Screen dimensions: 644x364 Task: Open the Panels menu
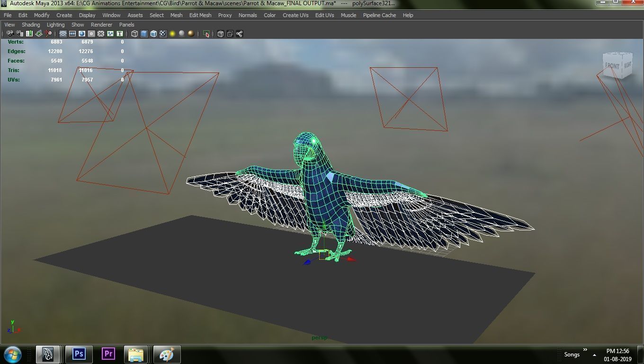coord(126,25)
